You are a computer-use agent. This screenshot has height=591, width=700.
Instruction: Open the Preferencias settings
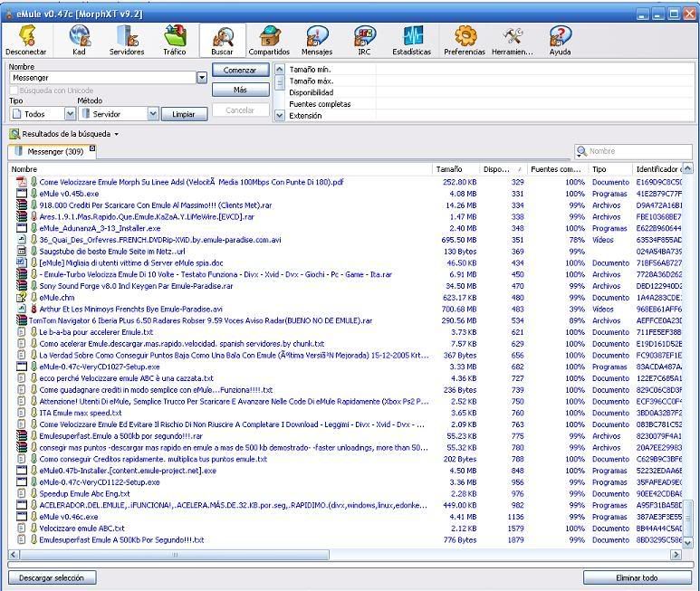[465, 41]
